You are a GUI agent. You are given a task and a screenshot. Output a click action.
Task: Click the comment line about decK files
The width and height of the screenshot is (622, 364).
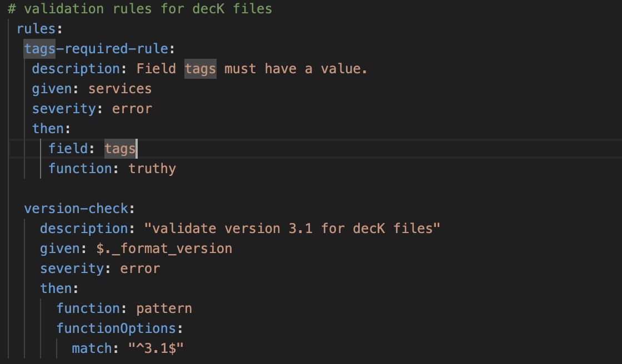coord(139,9)
